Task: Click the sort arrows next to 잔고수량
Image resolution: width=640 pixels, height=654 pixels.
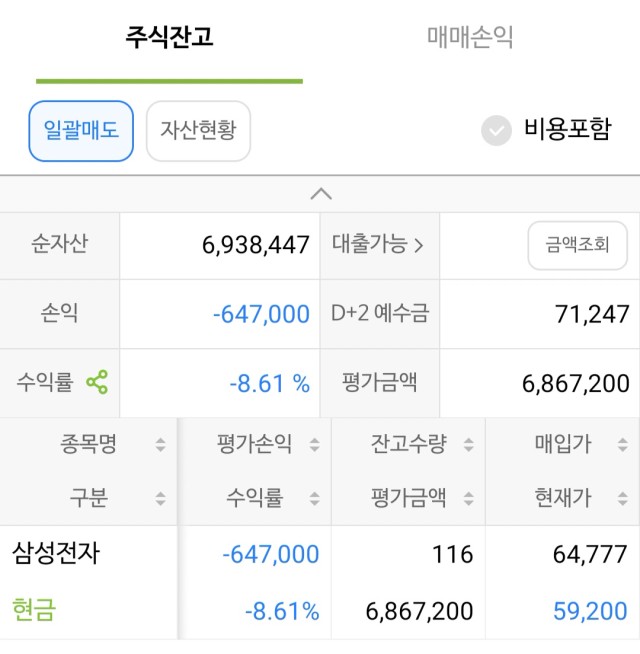Action: (x=469, y=445)
